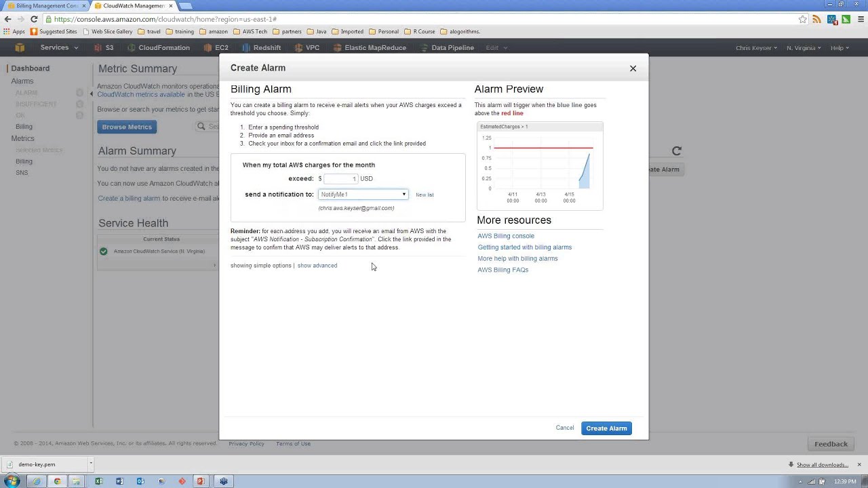Click the Alarm Preview chart

click(x=540, y=165)
